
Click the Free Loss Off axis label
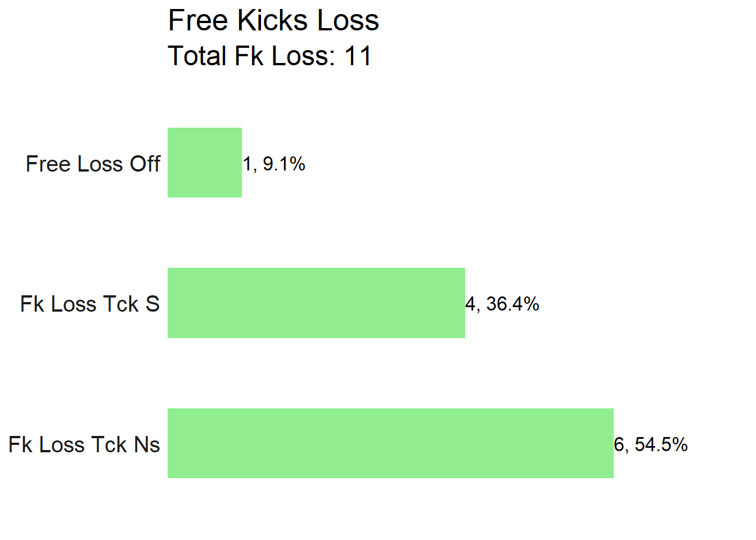tap(93, 164)
